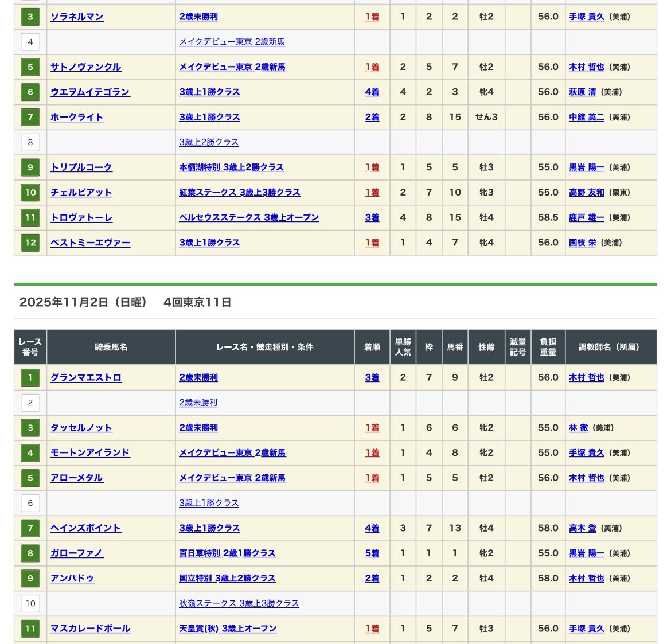Open 2歳未勝利 link in タッセルノット row

[x=198, y=427]
